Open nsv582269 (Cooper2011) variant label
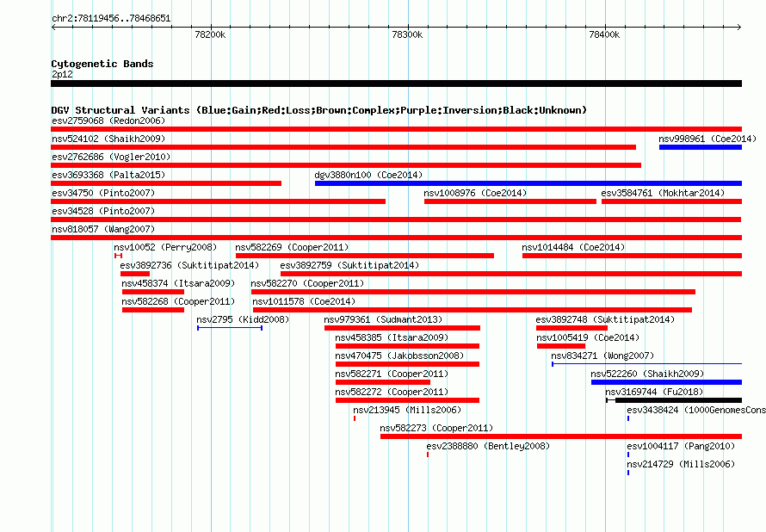 tap(292, 247)
